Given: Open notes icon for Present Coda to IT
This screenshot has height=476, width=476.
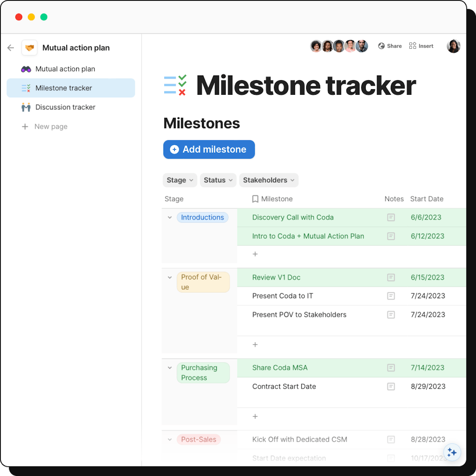Looking at the screenshot, I should (391, 296).
